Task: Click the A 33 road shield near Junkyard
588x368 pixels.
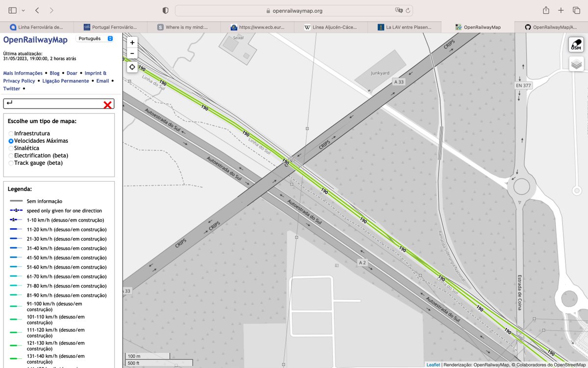Action: pyautogui.click(x=399, y=82)
